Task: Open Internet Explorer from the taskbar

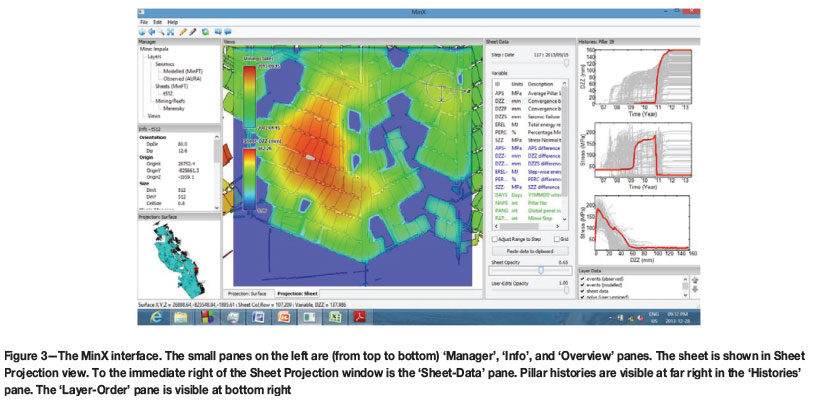Action: pos(154,317)
